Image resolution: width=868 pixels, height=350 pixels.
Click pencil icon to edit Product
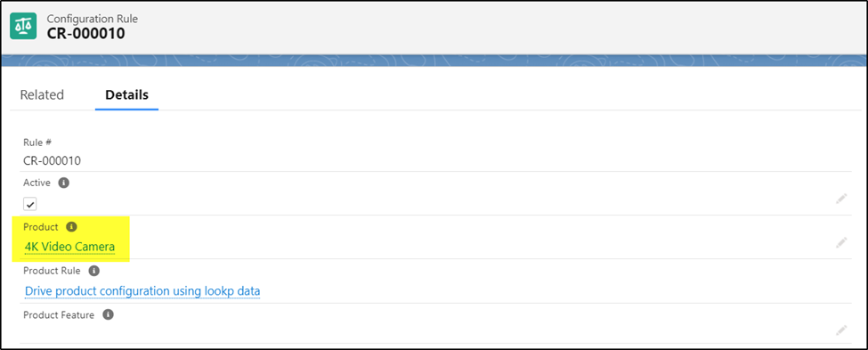[841, 242]
